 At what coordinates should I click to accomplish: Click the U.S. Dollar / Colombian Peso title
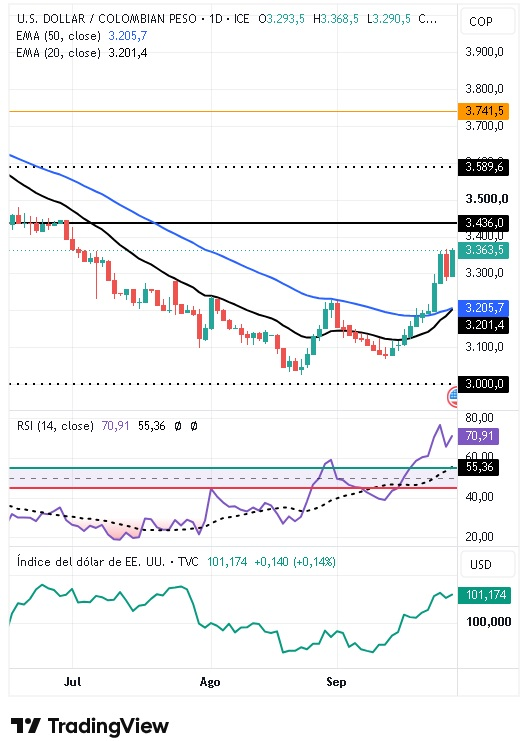[x=106, y=19]
